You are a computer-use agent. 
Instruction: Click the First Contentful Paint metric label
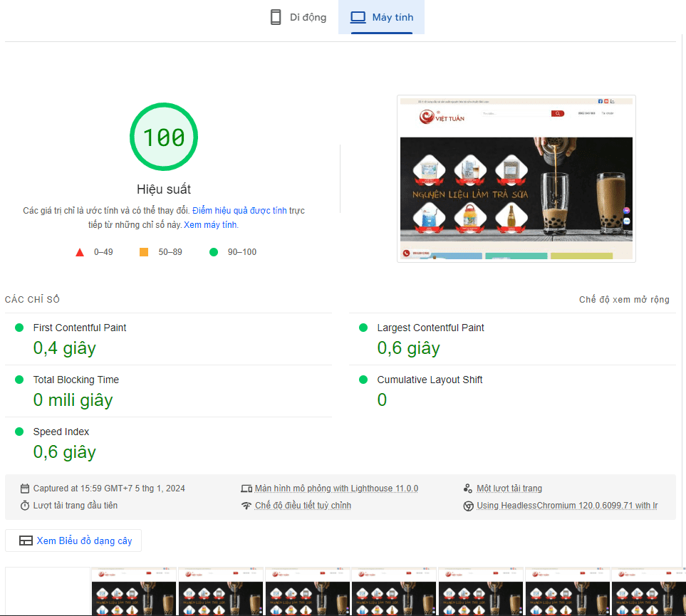[80, 328]
